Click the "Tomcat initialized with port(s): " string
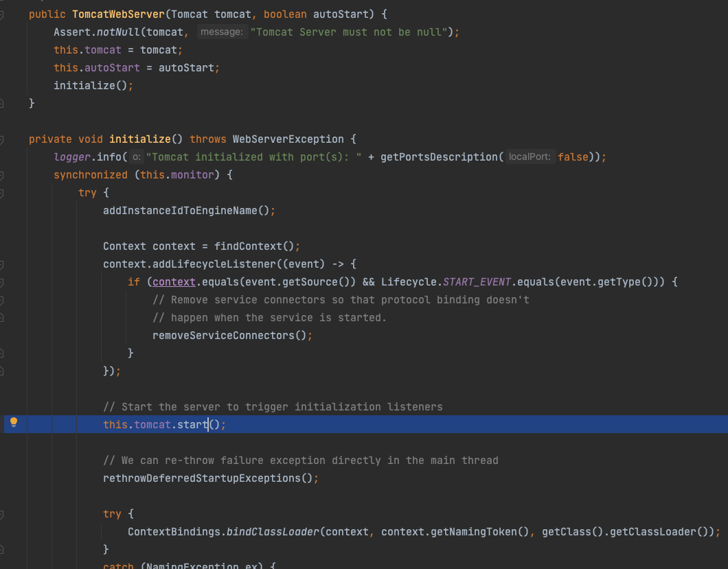This screenshot has height=569, width=728. 254,157
